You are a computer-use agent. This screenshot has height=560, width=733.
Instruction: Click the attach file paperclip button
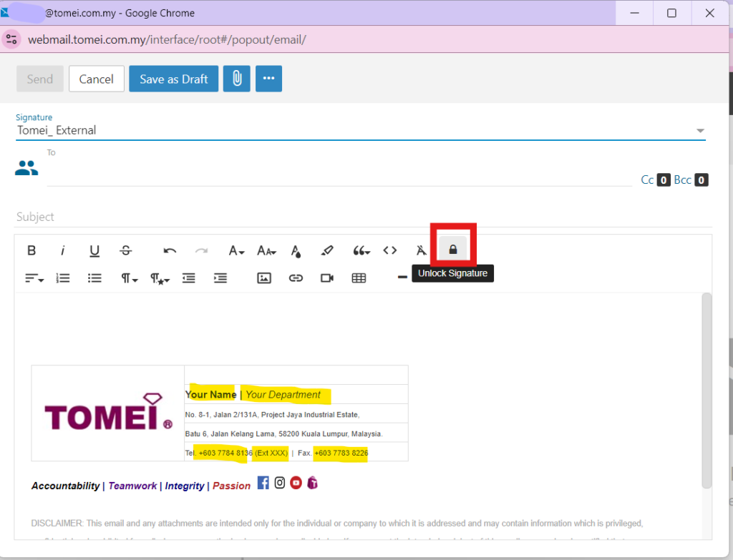236,79
